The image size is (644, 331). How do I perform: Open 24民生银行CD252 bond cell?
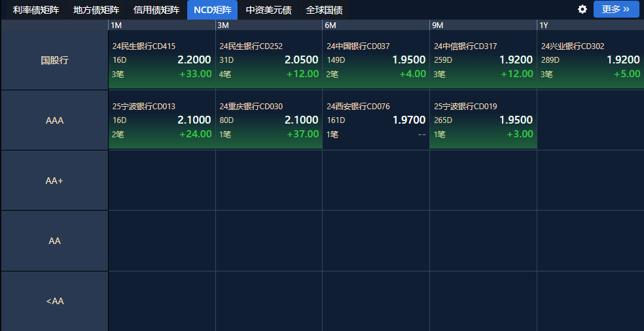[269, 60]
